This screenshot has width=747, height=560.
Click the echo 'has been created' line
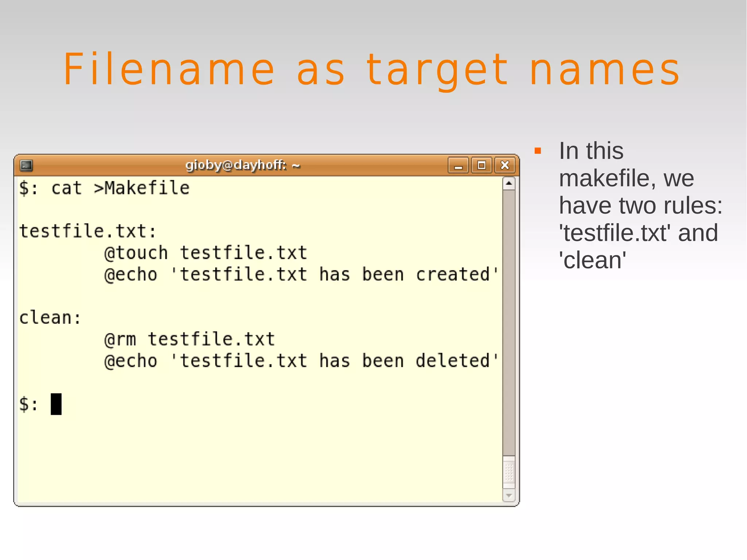(x=301, y=274)
